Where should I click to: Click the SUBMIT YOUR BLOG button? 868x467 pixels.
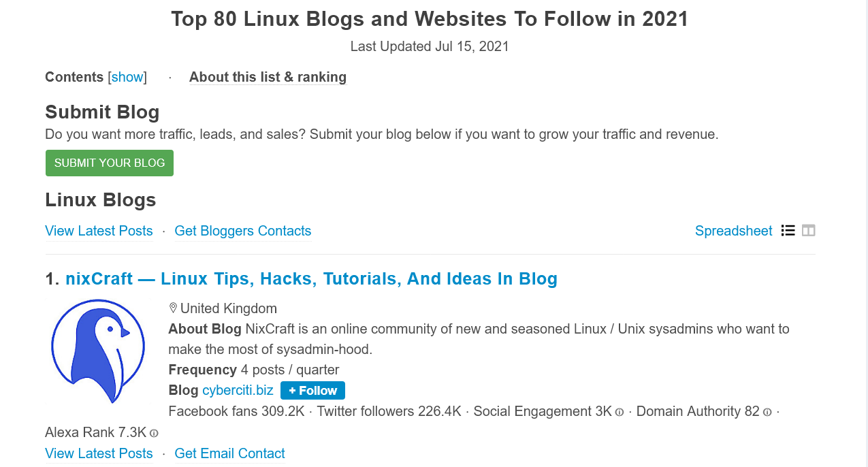click(110, 163)
